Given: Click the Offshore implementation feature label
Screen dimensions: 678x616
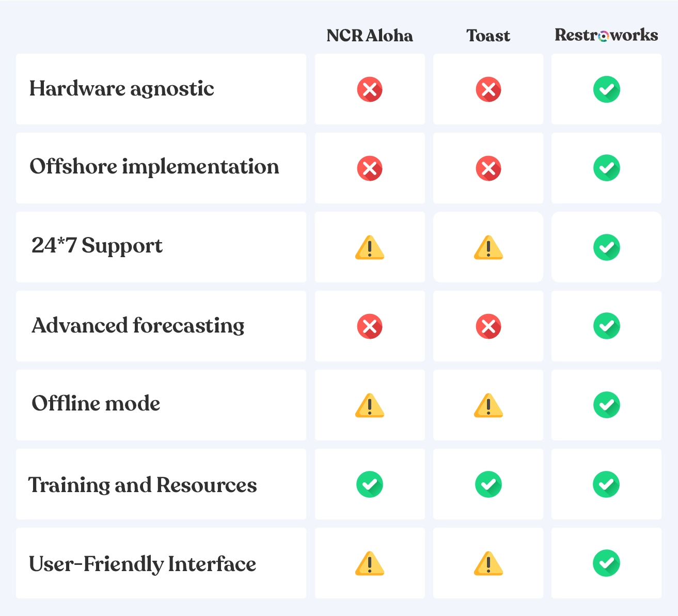Looking at the screenshot, I should pos(154,167).
